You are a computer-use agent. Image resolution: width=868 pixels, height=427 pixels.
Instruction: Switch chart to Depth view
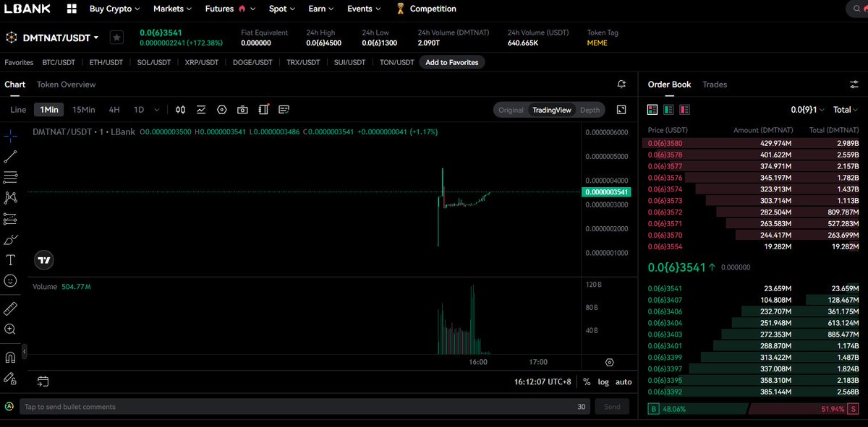590,110
